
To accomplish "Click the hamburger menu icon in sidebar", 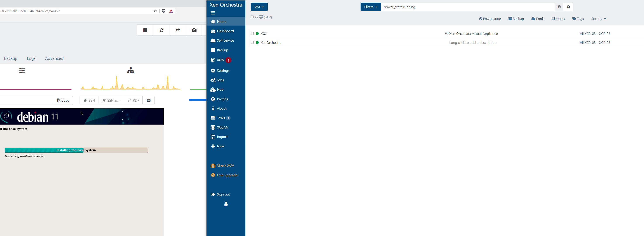I will click(213, 13).
